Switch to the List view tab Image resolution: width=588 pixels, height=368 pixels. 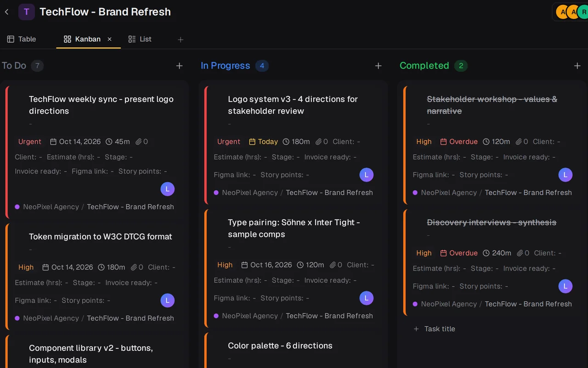pyautogui.click(x=140, y=39)
